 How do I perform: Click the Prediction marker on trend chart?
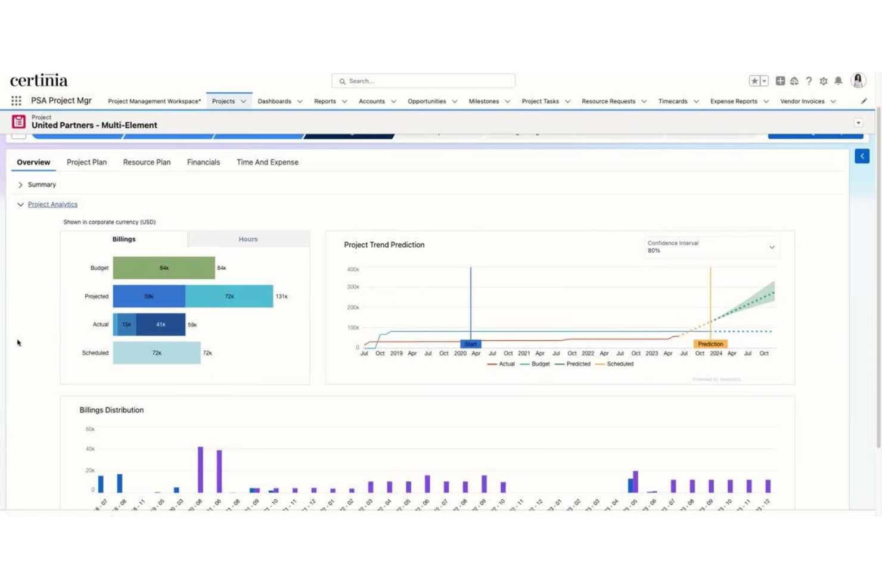(710, 344)
